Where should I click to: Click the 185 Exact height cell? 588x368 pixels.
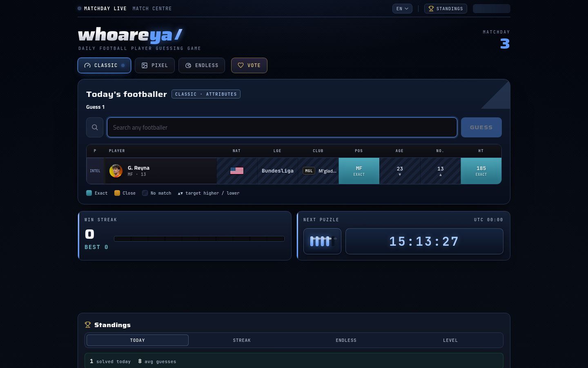point(481,171)
